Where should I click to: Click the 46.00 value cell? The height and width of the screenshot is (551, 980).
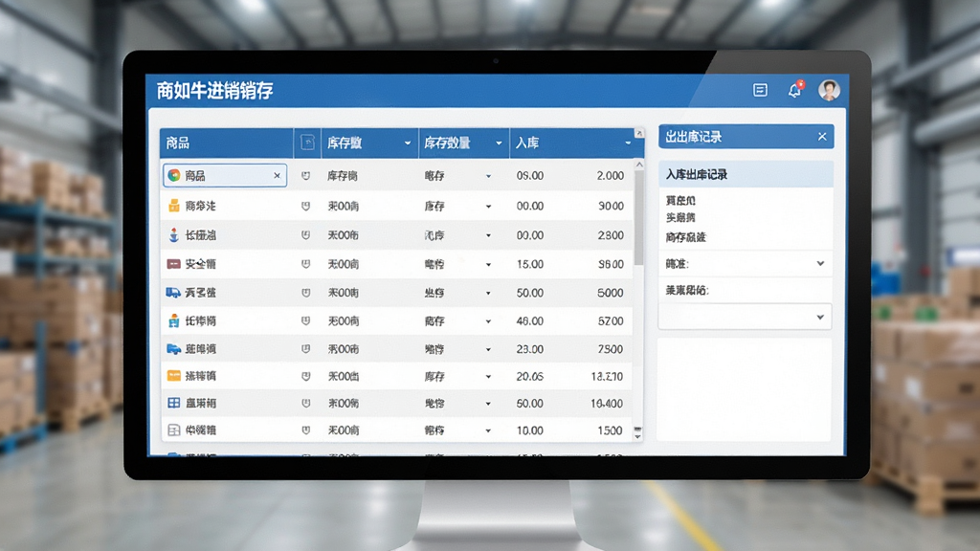pyautogui.click(x=529, y=320)
